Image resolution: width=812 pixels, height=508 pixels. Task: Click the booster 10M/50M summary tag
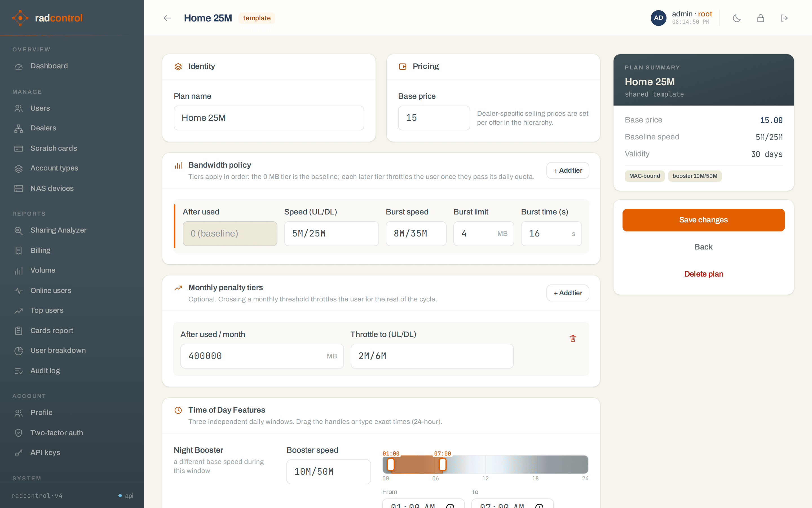[x=695, y=176]
